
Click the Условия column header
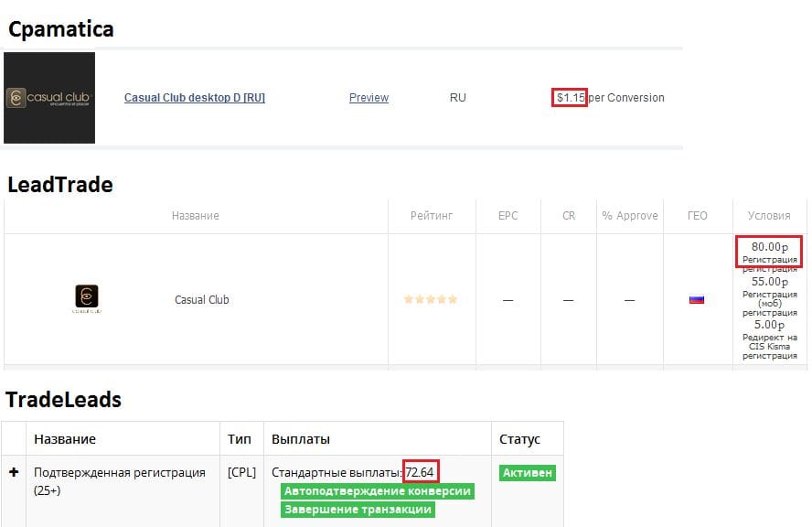tap(769, 216)
